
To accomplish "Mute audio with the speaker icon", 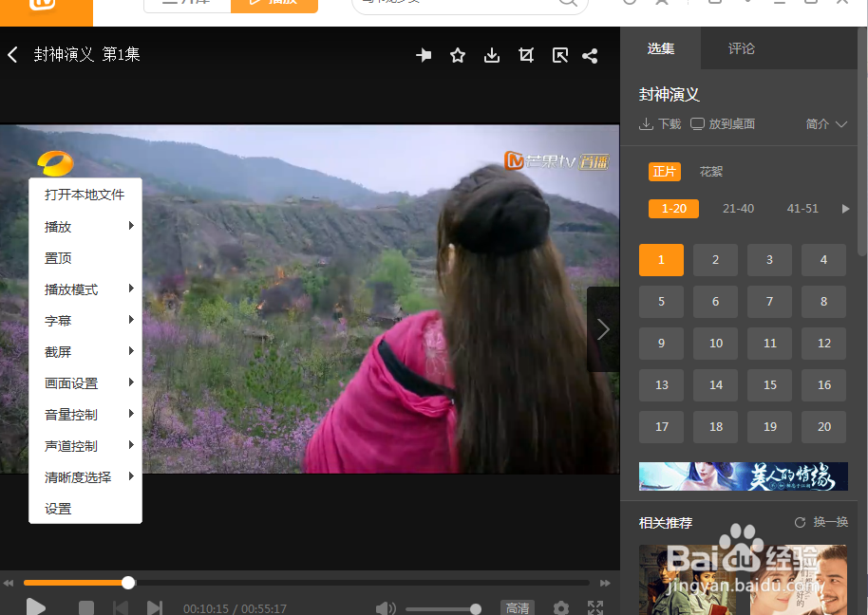I will 386,609.
